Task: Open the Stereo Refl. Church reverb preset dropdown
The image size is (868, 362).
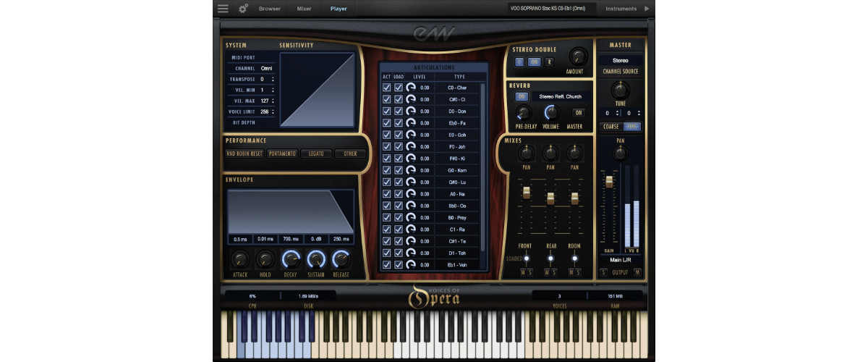Action: tap(560, 96)
